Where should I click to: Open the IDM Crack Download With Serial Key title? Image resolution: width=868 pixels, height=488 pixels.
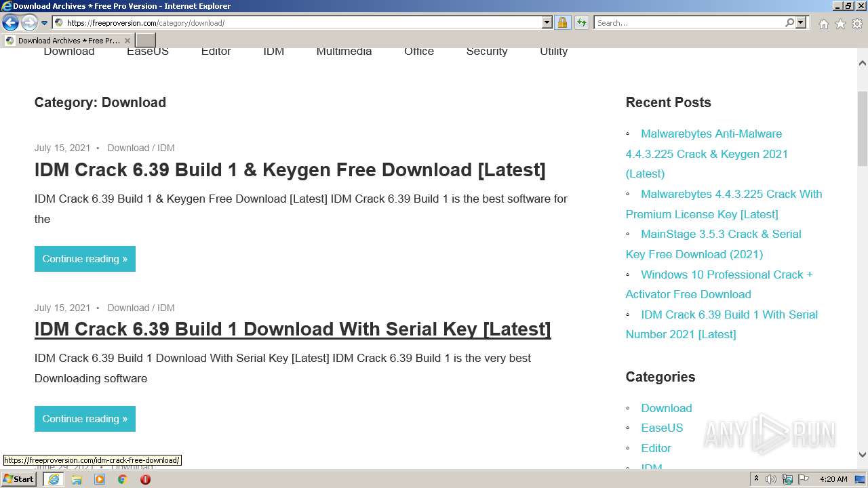(292, 329)
